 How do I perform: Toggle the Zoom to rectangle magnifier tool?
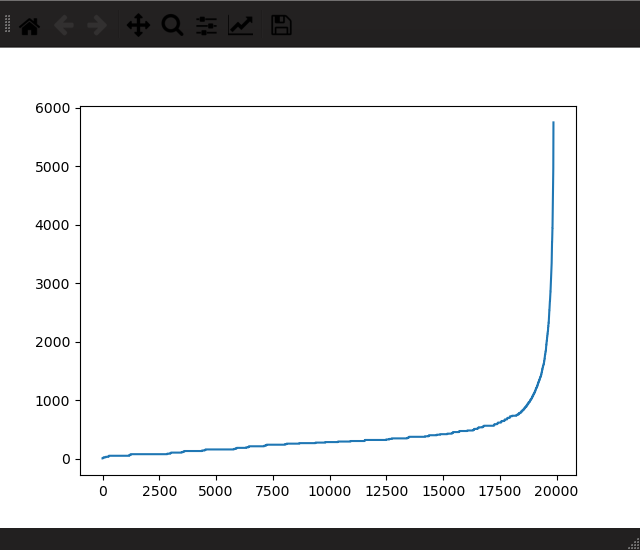(172, 26)
